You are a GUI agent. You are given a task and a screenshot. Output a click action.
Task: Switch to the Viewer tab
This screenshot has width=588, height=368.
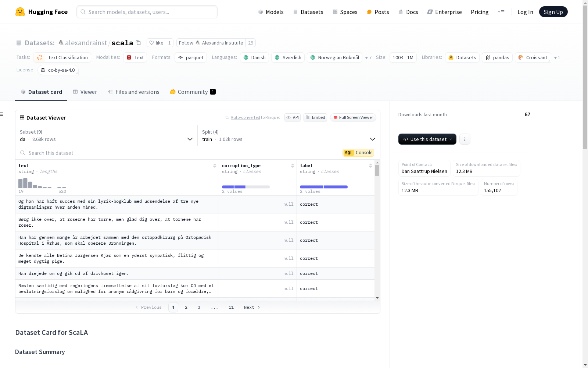(85, 92)
